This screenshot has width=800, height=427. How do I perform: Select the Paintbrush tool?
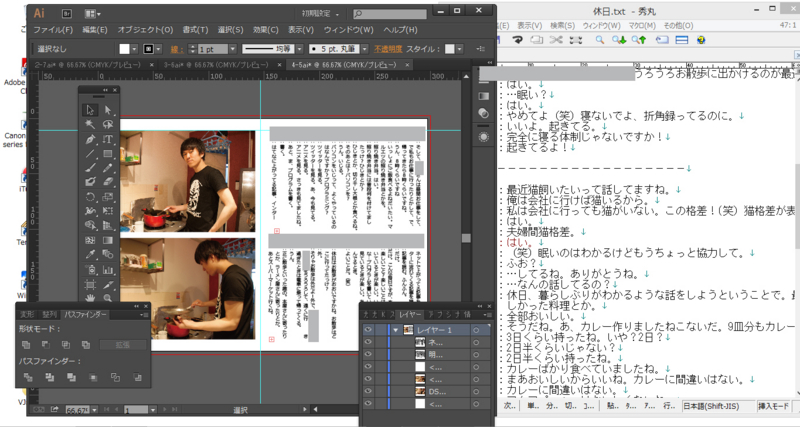90,168
